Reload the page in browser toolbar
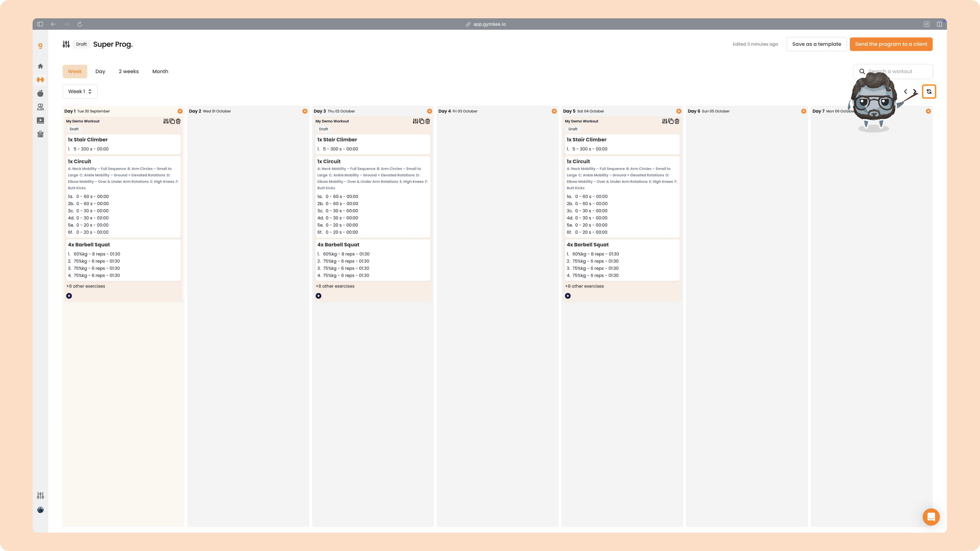 79,24
